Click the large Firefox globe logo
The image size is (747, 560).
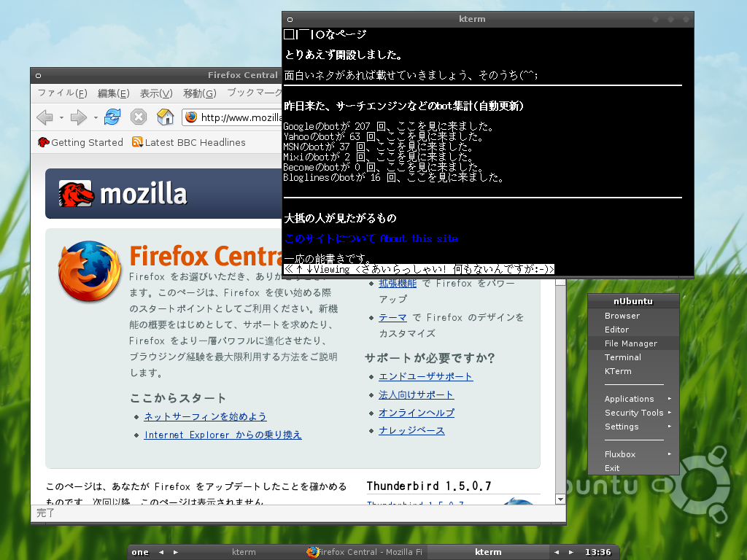(x=90, y=271)
